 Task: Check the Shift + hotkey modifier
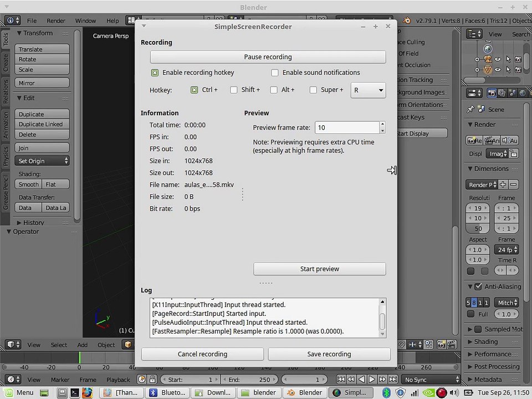234,90
